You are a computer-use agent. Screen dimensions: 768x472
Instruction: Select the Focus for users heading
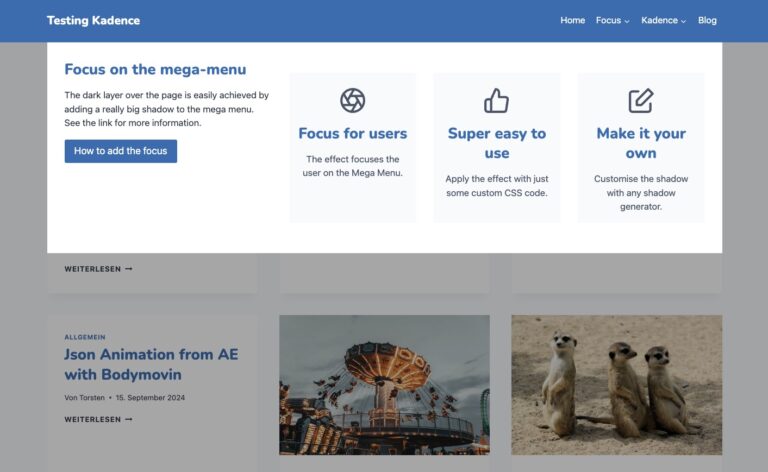(x=352, y=133)
